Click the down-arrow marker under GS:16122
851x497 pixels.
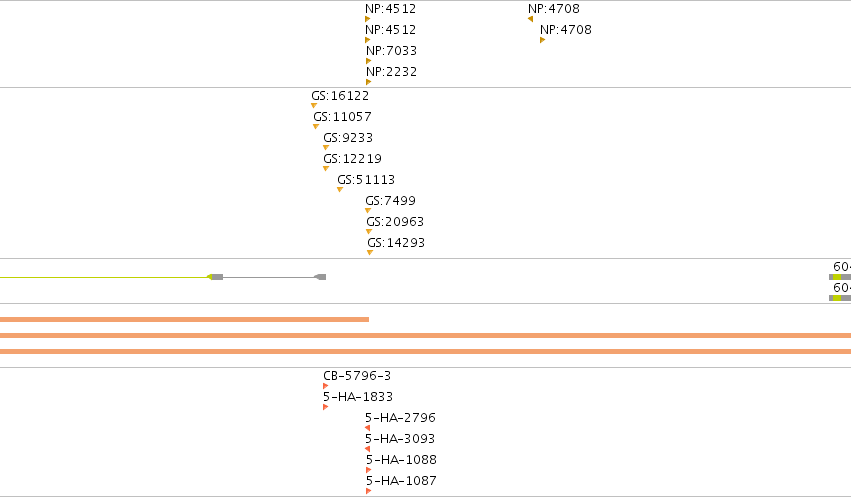click(314, 106)
